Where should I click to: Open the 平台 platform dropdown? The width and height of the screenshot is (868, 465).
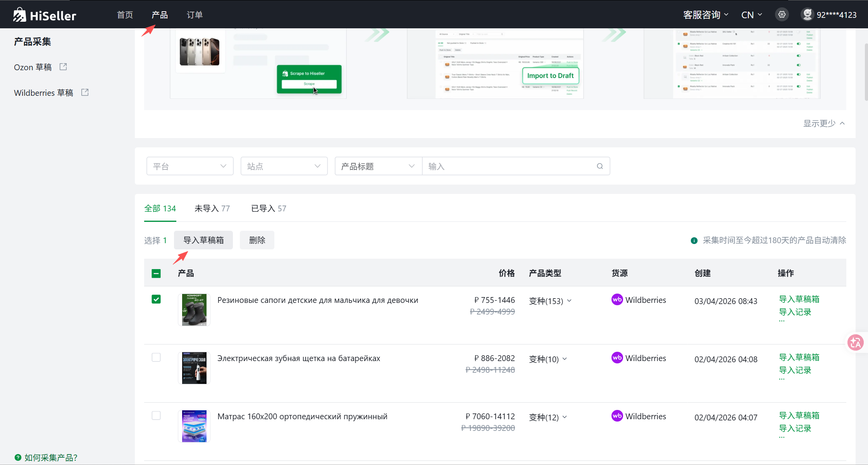tap(190, 166)
